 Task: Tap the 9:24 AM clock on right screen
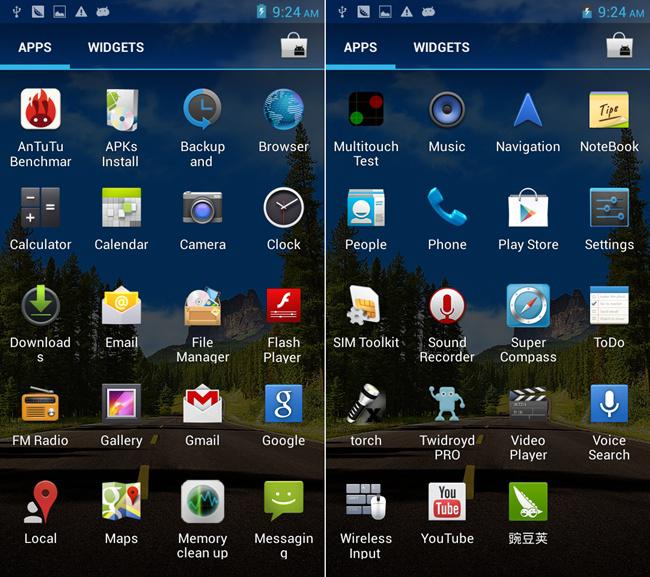(x=621, y=12)
